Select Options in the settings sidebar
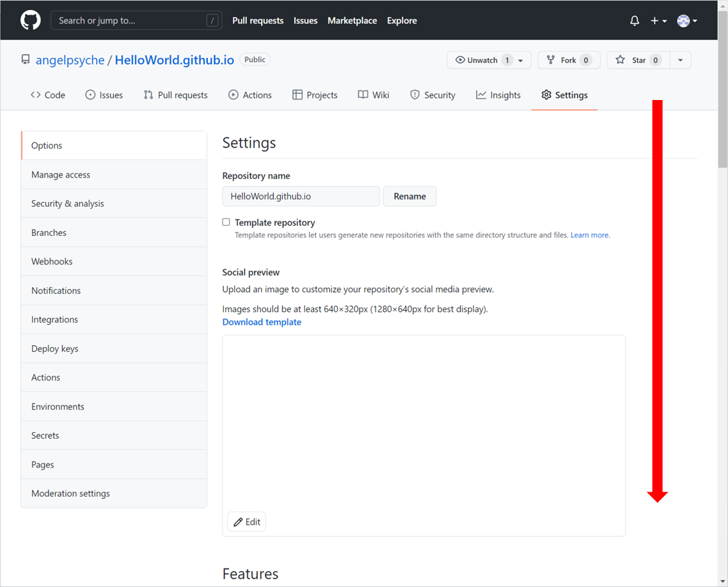728x587 pixels. click(114, 145)
